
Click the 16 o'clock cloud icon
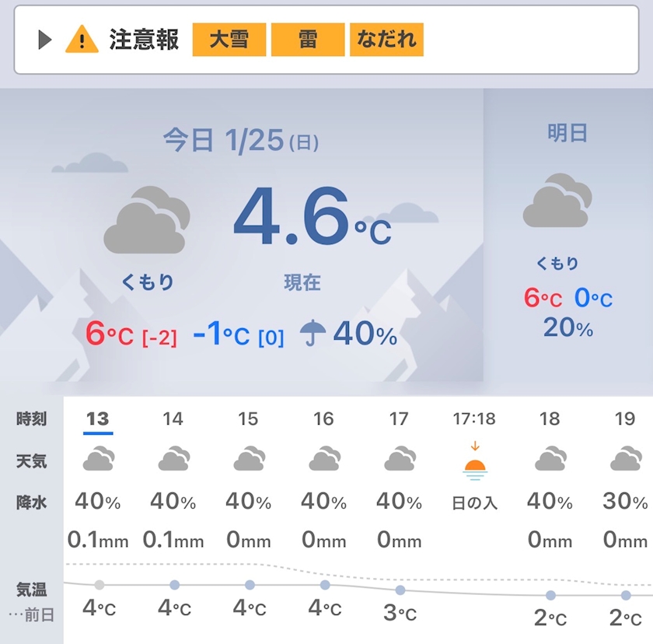324,459
